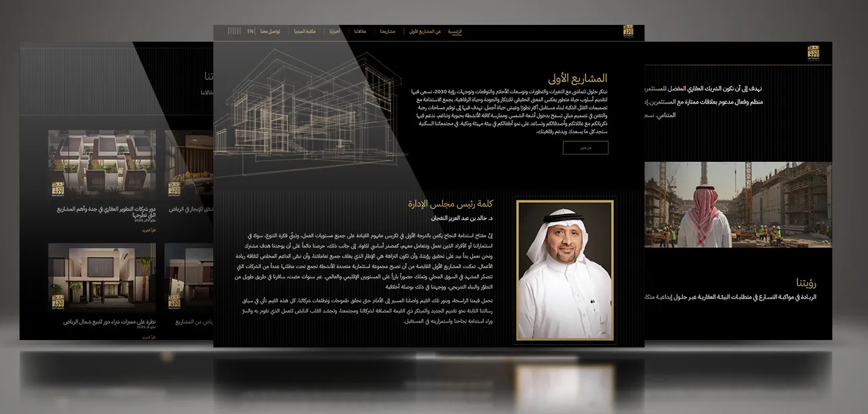Open the مقالاتنا articles menu item
Image resolution: width=868 pixels, height=414 pixels.
(x=360, y=32)
